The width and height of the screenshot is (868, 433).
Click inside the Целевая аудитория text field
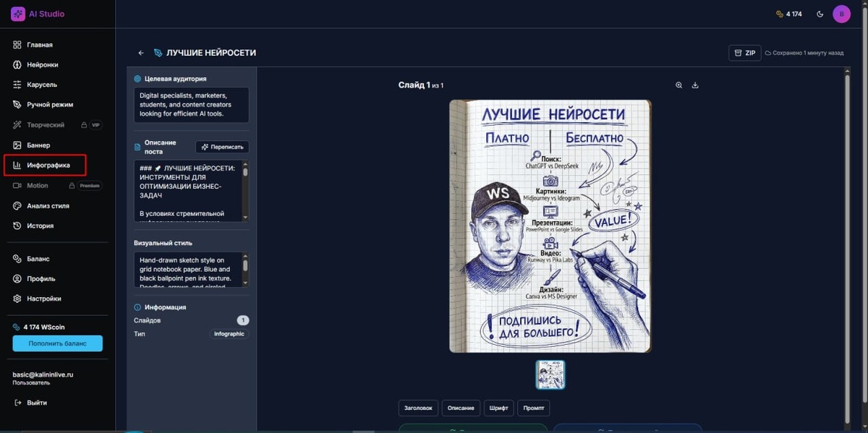coord(191,105)
